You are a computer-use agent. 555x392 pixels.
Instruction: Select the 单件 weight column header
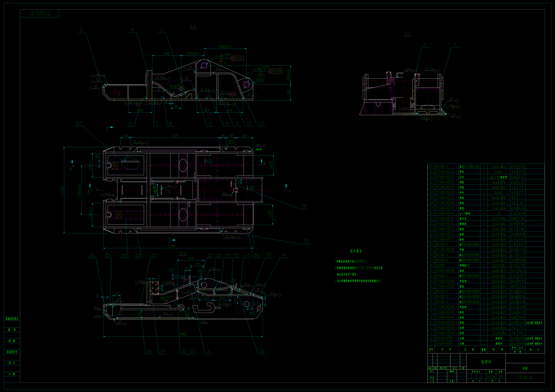pos(514,348)
